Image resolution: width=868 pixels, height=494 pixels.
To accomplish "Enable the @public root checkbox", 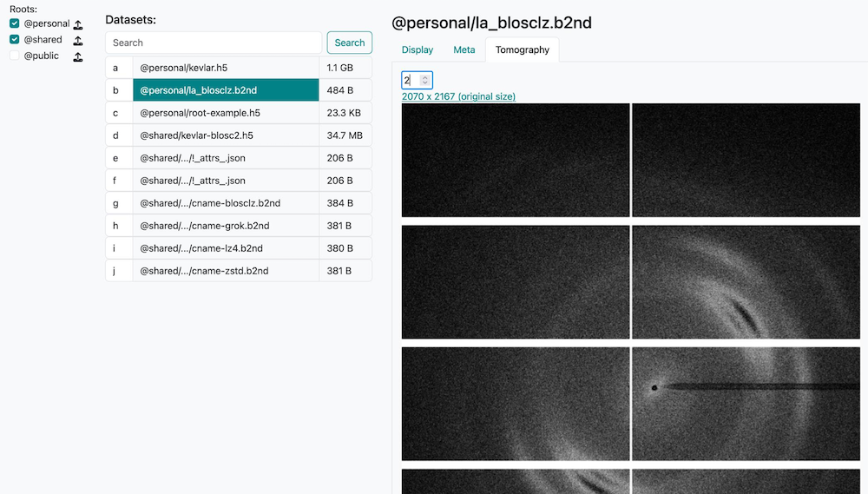I will point(15,56).
